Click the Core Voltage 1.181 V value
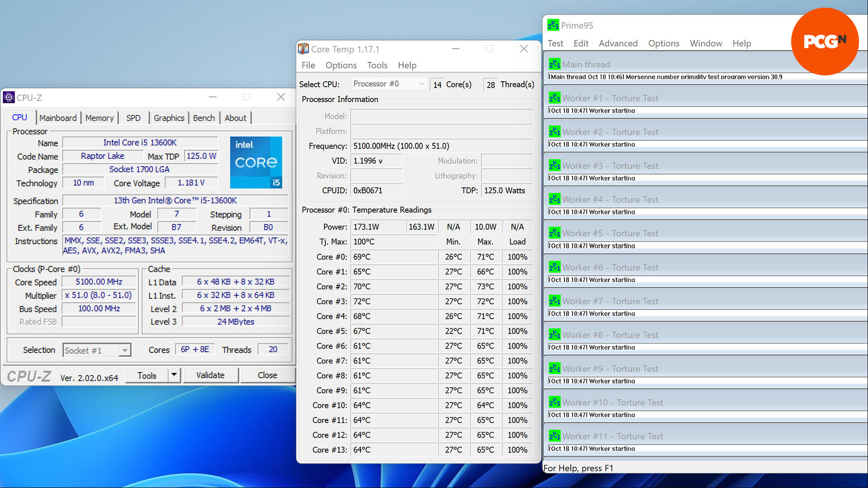Screen dimensions: 868x488 click(x=191, y=183)
